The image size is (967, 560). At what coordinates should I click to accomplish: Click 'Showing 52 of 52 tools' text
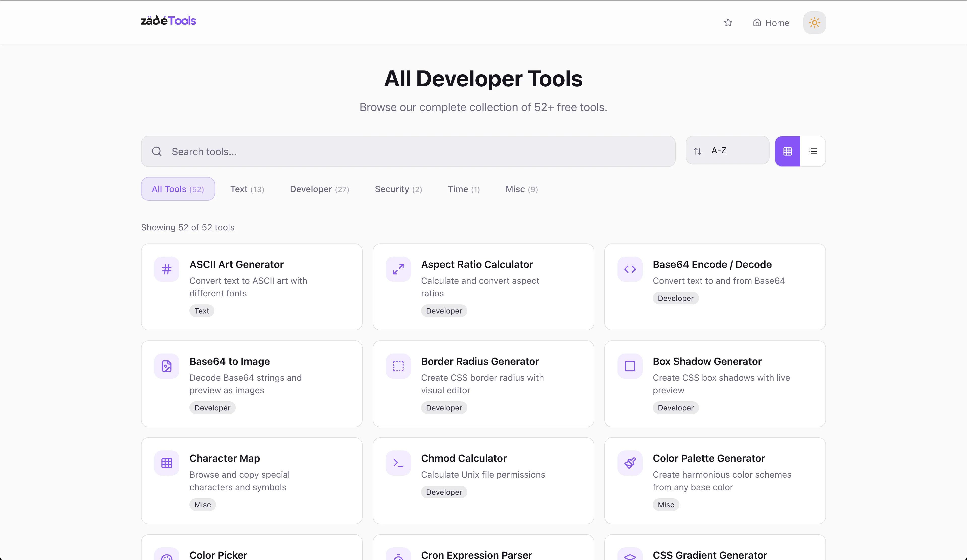pyautogui.click(x=188, y=227)
